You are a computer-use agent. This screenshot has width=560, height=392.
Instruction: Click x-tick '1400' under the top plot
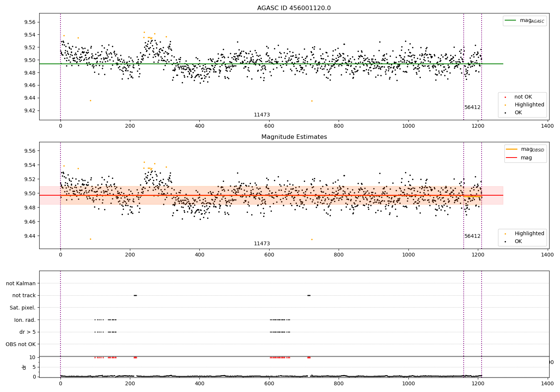tap(548, 126)
